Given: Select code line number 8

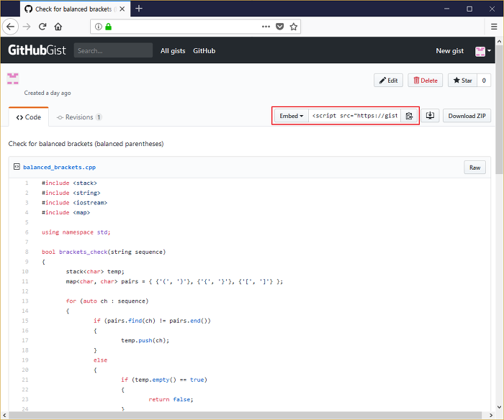Looking at the screenshot, I should pos(27,252).
